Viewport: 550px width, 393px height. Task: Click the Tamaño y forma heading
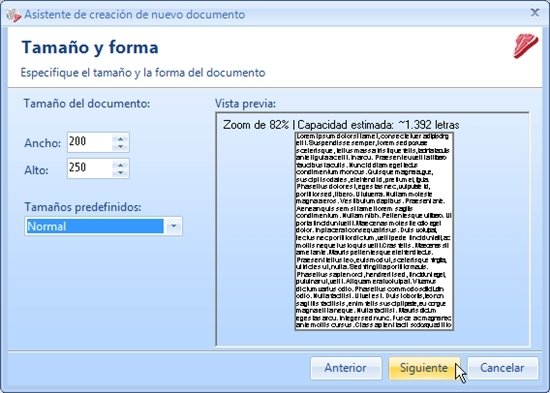coord(90,47)
